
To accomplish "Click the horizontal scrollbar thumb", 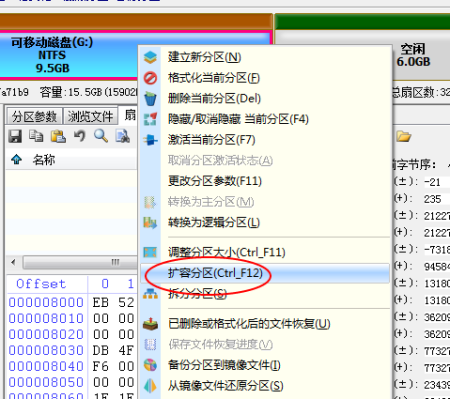I will click(80, 262).
